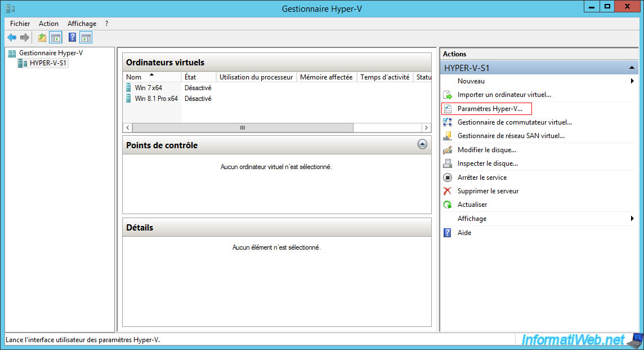Toggle the Action pane toolbar icon
The width and height of the screenshot is (644, 350).
86,38
